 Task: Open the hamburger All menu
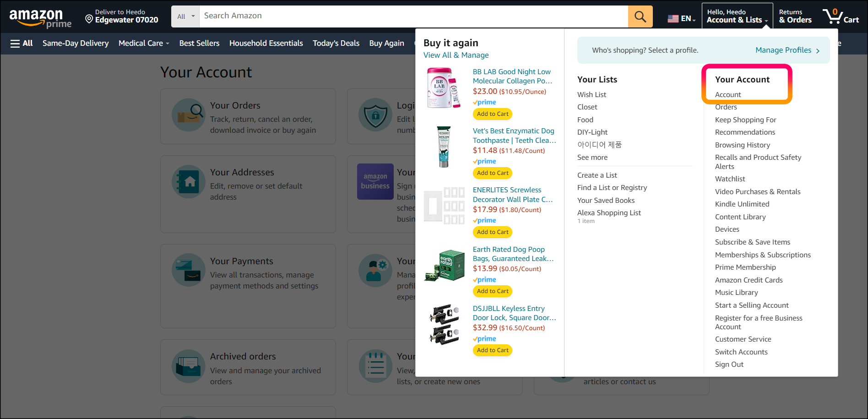[22, 43]
